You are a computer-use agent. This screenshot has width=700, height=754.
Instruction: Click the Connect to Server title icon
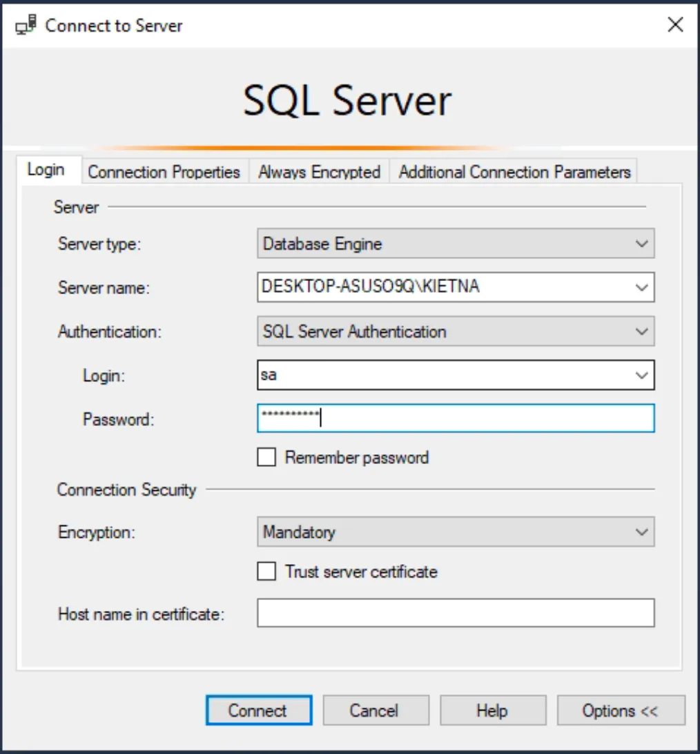pyautogui.click(x=26, y=25)
